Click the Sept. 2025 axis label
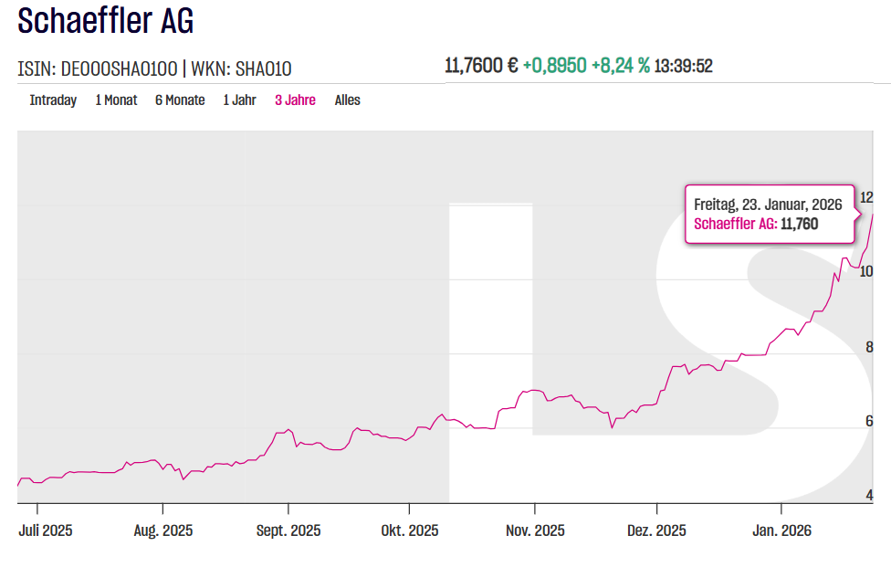This screenshot has height=588, width=891. pos(288,530)
